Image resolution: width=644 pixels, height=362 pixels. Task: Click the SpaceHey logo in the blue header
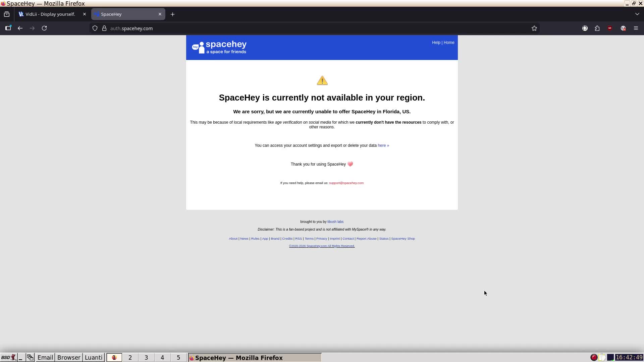coord(219,47)
